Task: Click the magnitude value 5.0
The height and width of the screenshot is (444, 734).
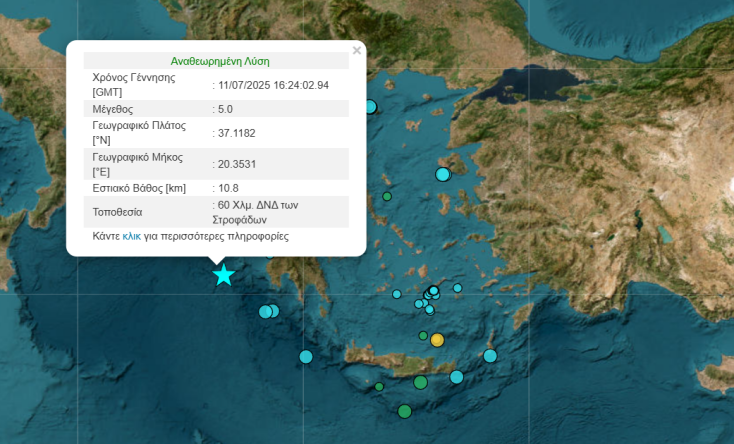Action: coord(225,109)
